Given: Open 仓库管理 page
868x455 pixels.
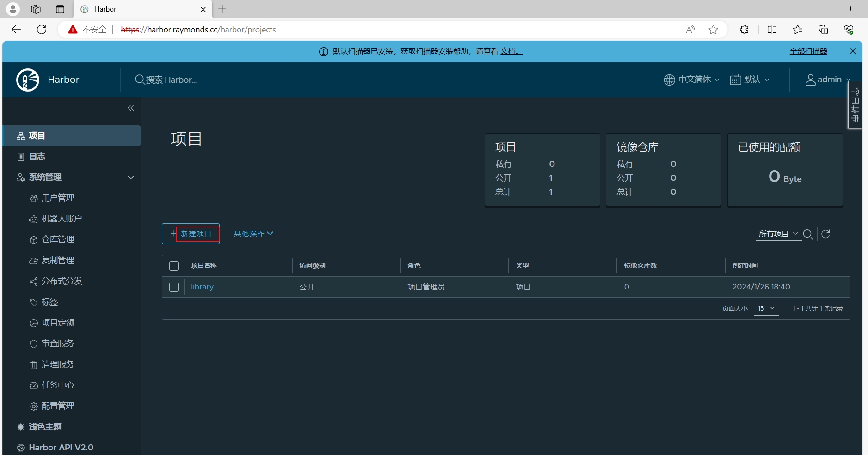Looking at the screenshot, I should click(x=58, y=240).
